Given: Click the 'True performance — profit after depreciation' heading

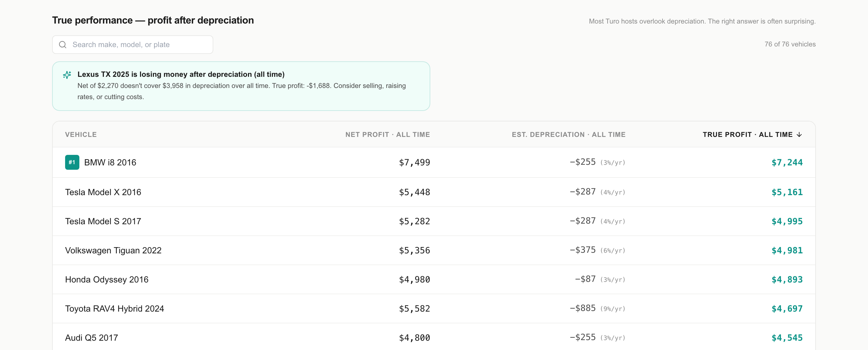Looking at the screenshot, I should [153, 20].
